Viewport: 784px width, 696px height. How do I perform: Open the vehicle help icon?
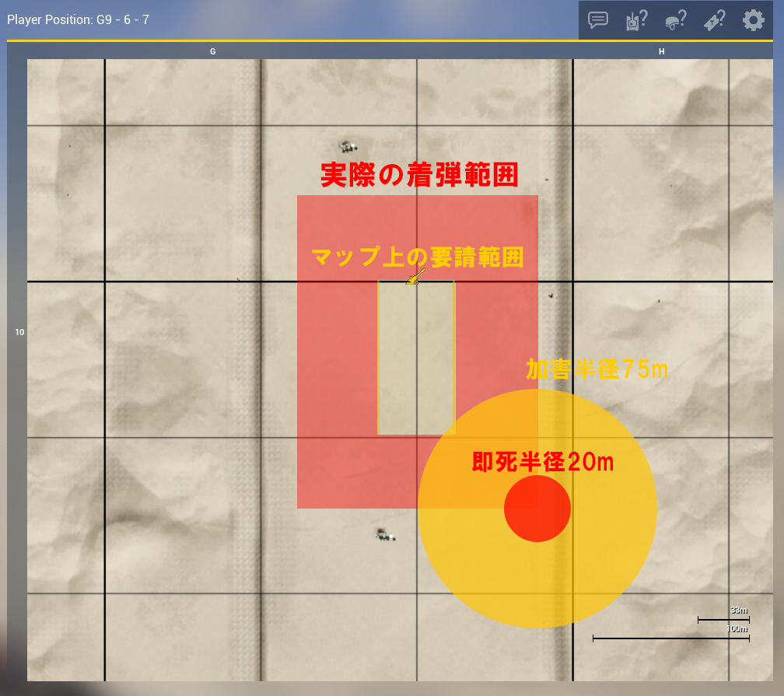pyautogui.click(x=636, y=20)
